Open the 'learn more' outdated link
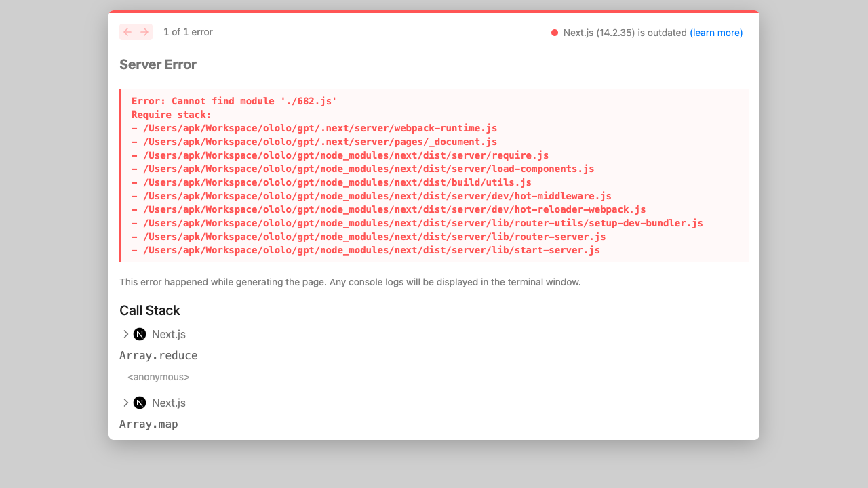The image size is (868, 488). tap(716, 33)
